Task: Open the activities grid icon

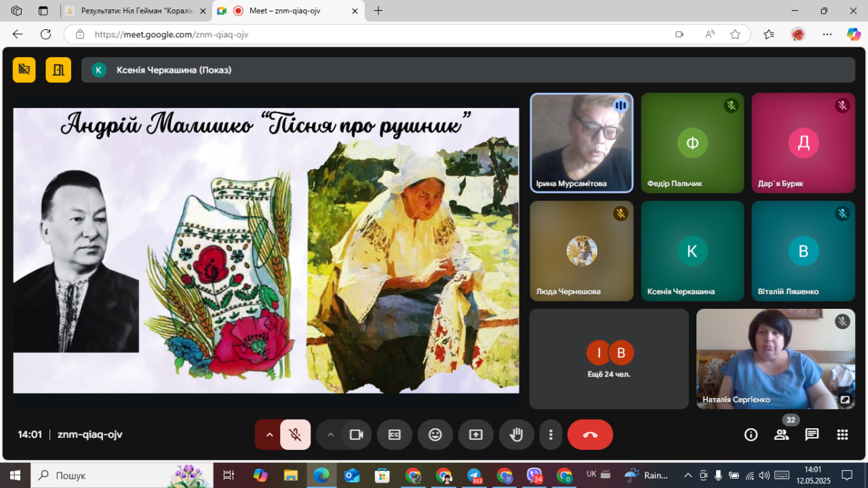Action: pos(842,435)
